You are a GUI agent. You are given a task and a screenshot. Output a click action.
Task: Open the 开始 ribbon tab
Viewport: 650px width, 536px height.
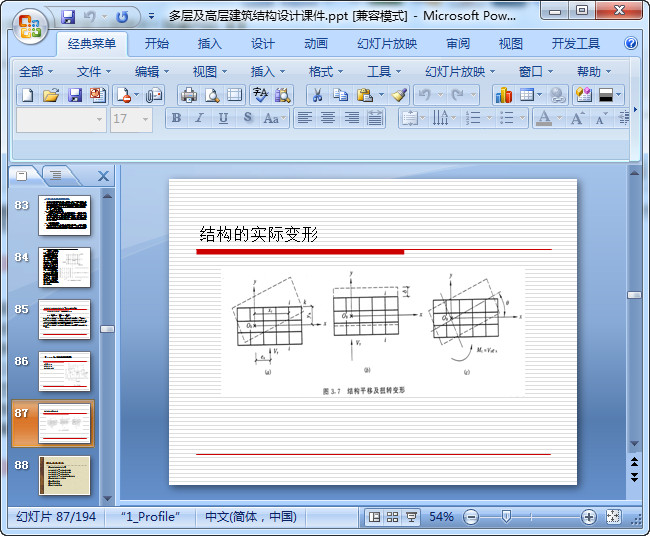click(157, 44)
